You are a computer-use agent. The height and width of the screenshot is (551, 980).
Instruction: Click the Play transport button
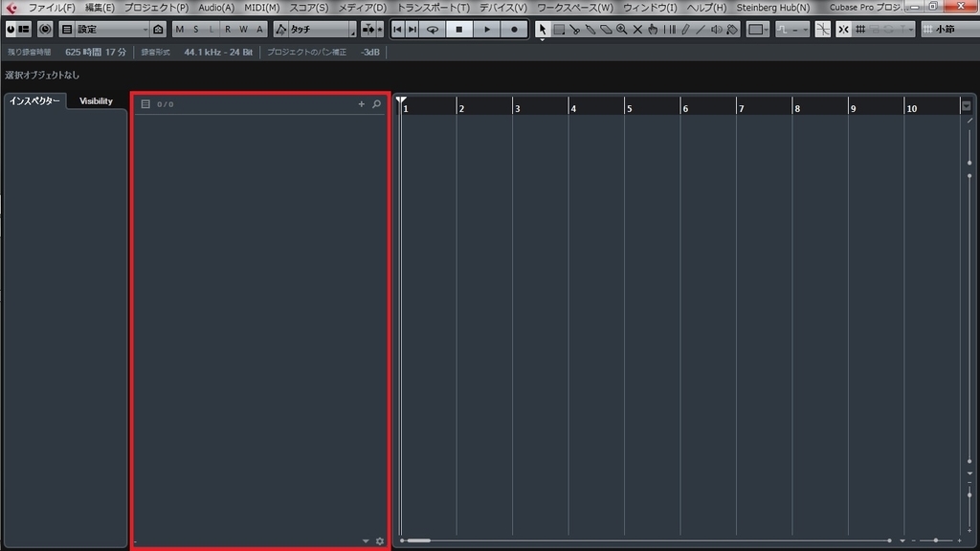click(x=487, y=30)
